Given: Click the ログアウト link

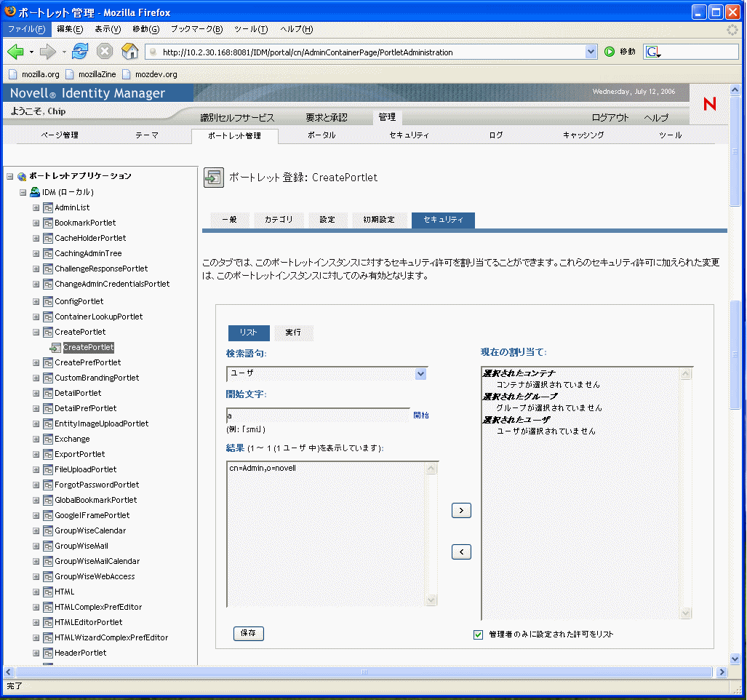Looking at the screenshot, I should click(610, 118).
